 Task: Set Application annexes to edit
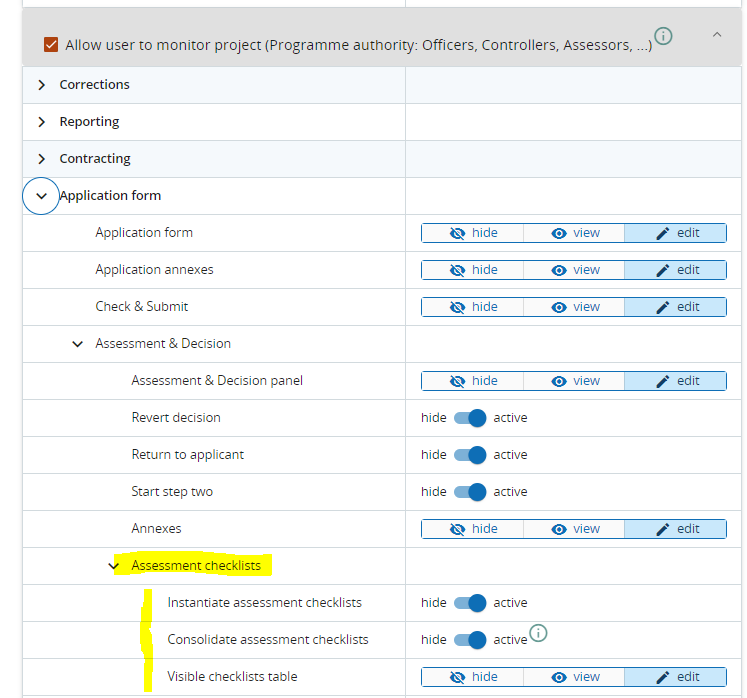click(675, 270)
